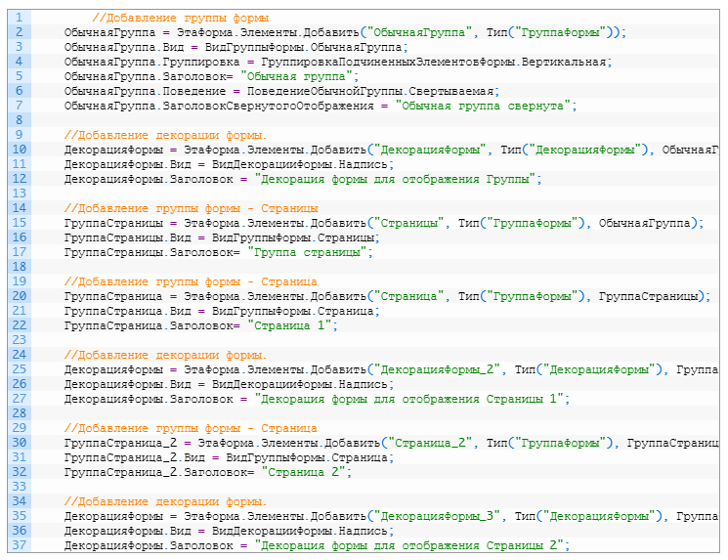This screenshot has height=560, width=728.
Task: Click the string "Страница_2" on line 30
Action: coord(430,443)
